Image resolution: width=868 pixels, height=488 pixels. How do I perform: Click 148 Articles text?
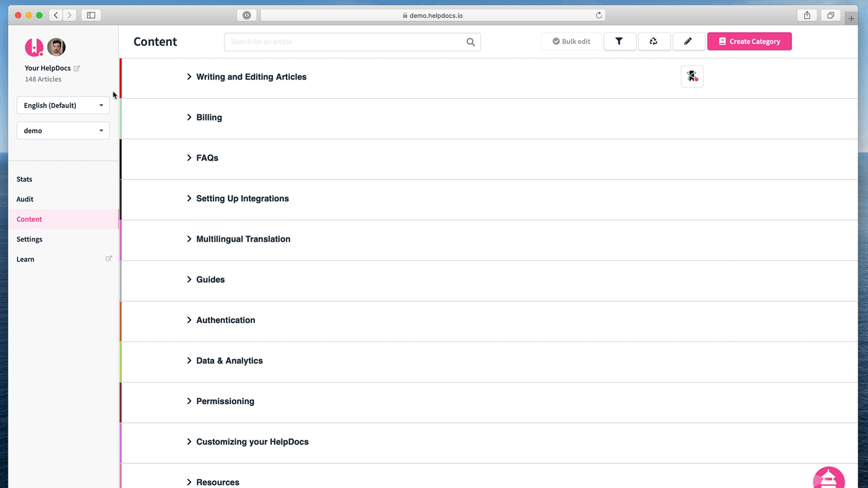click(43, 79)
